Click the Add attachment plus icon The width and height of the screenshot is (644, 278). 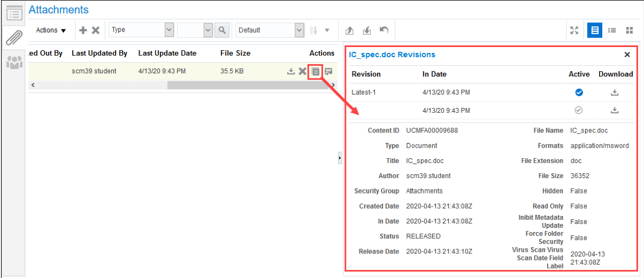(83, 30)
